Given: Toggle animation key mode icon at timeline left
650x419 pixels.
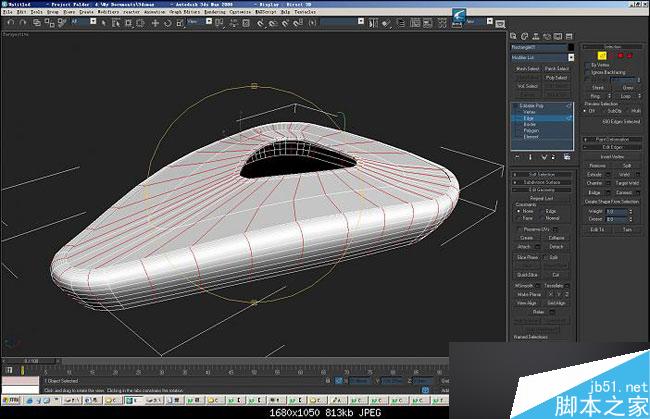Looking at the screenshot, I should [9, 370].
